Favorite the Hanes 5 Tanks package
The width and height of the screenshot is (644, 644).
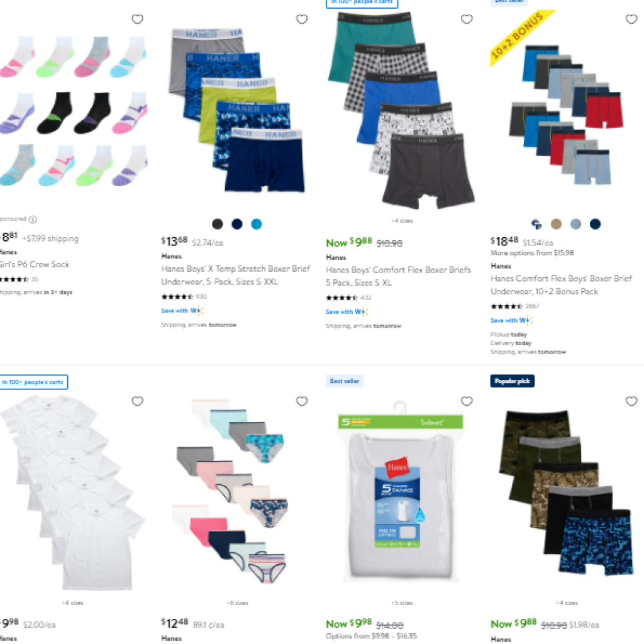(467, 401)
